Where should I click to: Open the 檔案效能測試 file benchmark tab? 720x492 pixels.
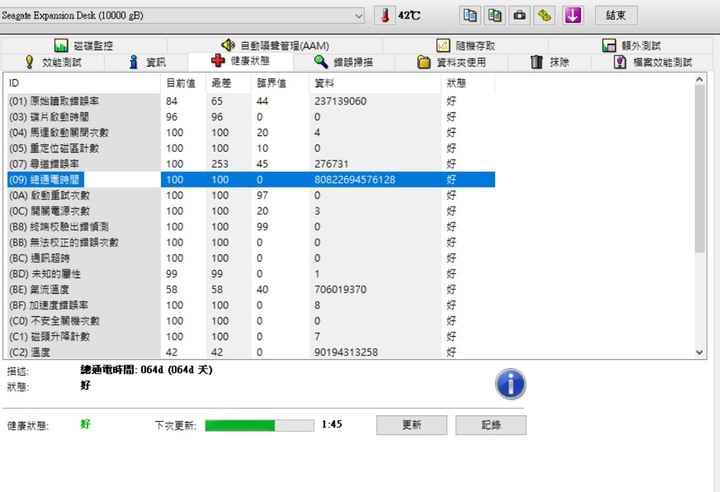coord(652,62)
